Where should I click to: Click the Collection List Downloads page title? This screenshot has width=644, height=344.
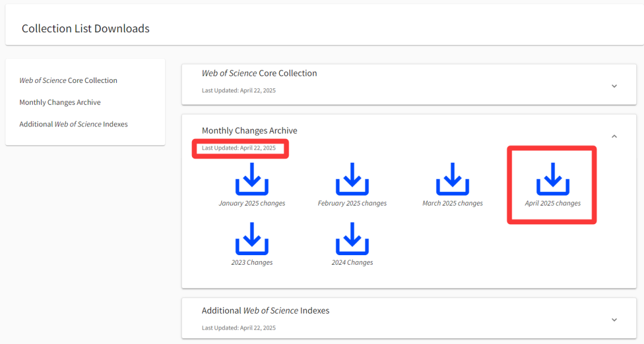[x=85, y=29]
